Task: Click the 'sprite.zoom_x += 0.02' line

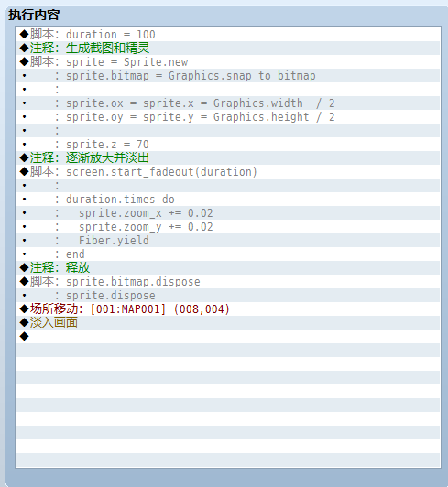Action: 228,213
